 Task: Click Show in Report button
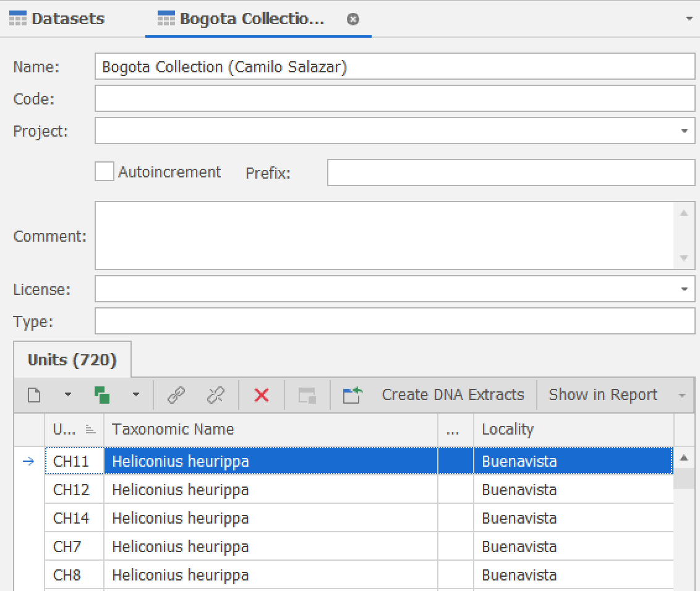point(603,394)
